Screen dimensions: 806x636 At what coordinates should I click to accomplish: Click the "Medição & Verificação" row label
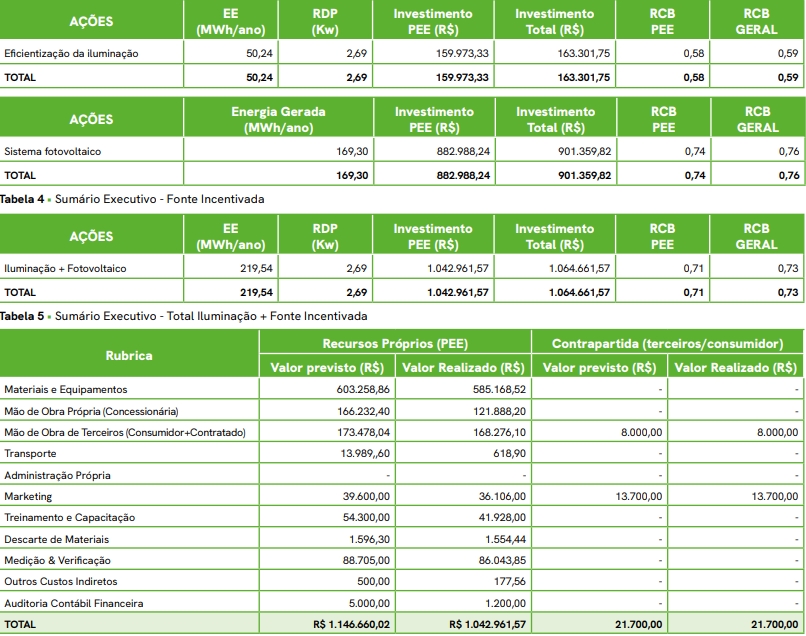[58, 560]
